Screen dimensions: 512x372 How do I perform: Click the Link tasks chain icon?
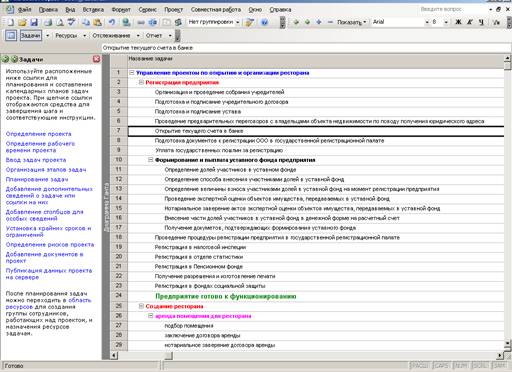click(x=141, y=22)
